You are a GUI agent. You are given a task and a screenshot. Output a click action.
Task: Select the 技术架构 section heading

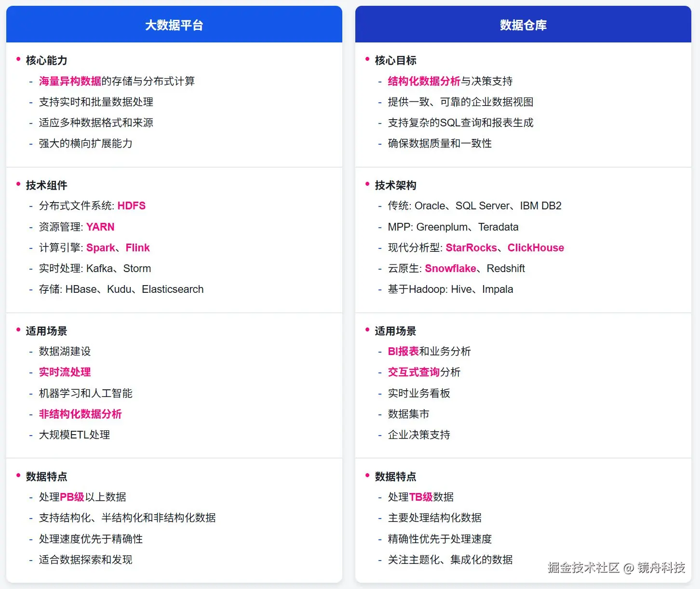pos(395,185)
